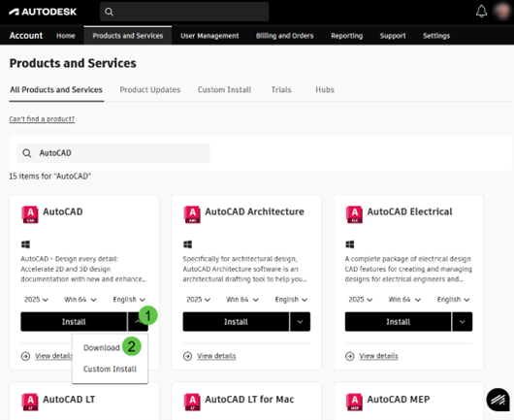514x420 pixels.
Task: Click the product search field containing AutoCAD
Action: (113, 153)
